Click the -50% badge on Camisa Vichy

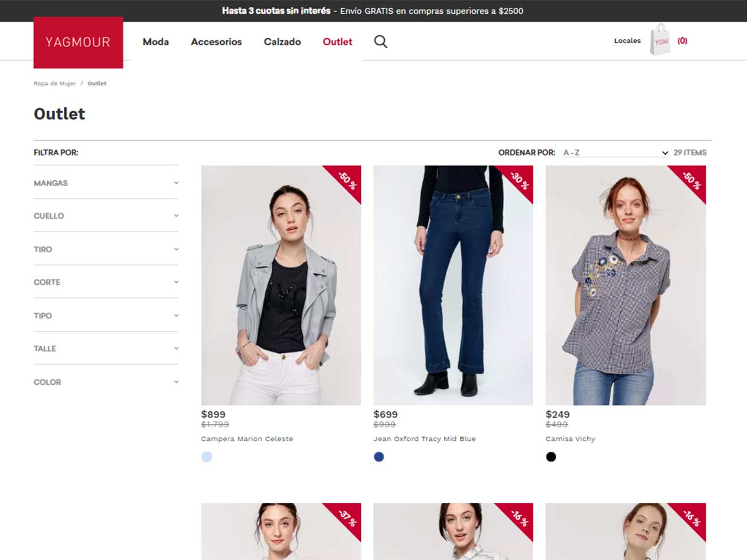click(691, 180)
